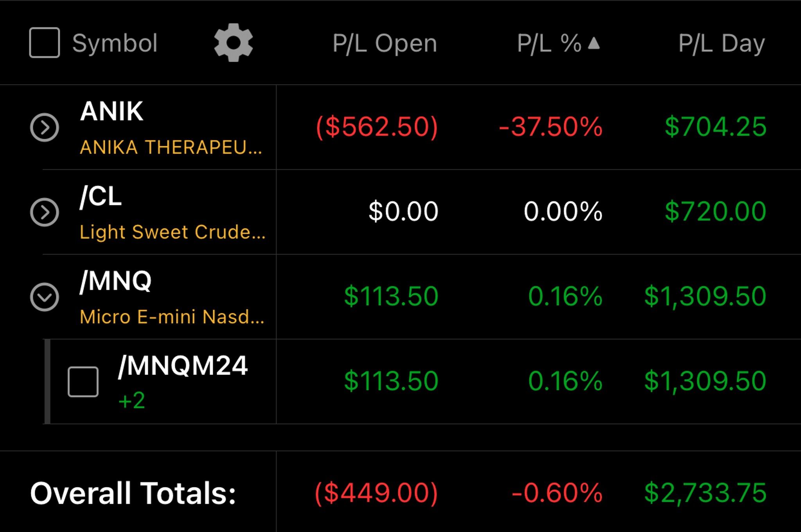The width and height of the screenshot is (801, 532).
Task: Click /MNQ P/L percent 0.16%
Action: coord(565,296)
